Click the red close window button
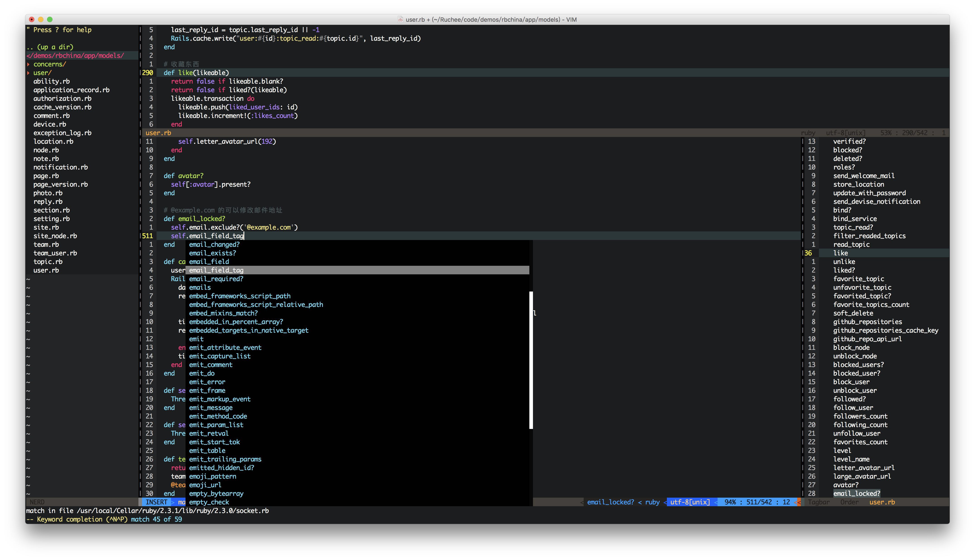 (32, 19)
